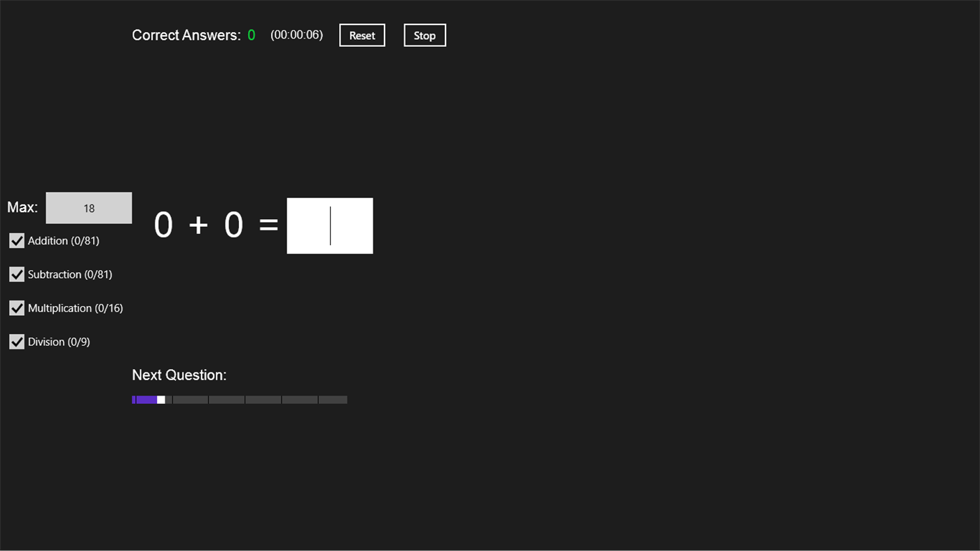Click the Max label text
980x551 pixels.
(x=22, y=207)
